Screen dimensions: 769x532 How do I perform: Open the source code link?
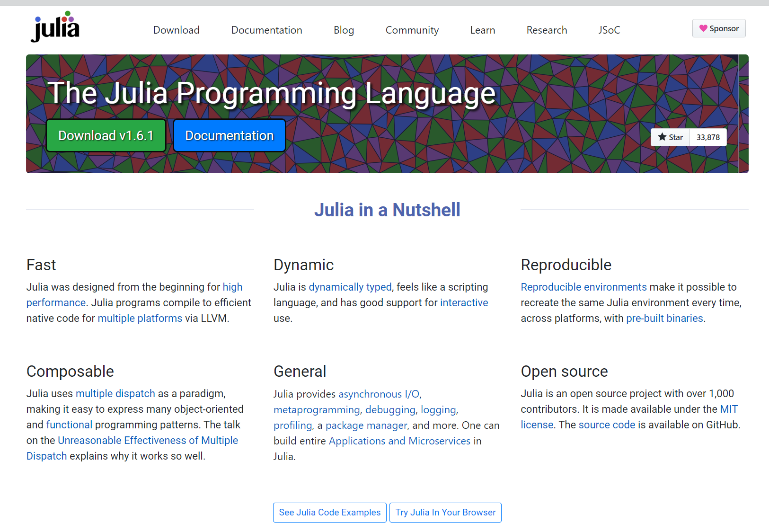(x=607, y=425)
